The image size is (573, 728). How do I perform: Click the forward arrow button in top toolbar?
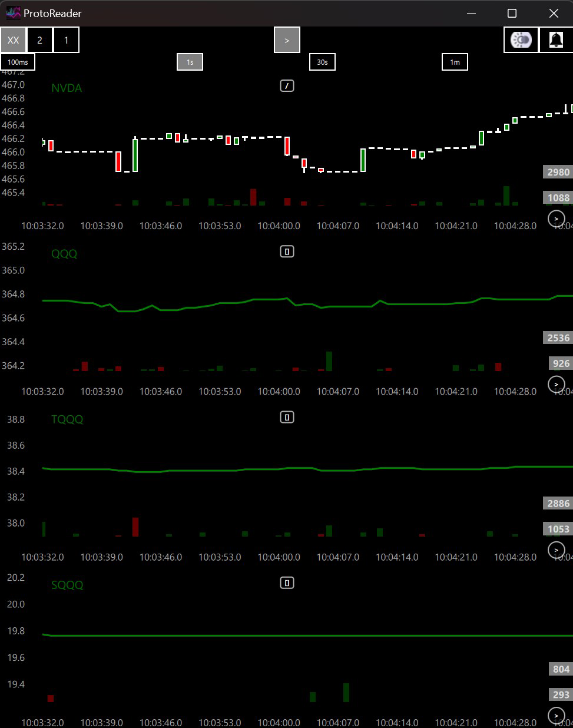[x=287, y=40]
